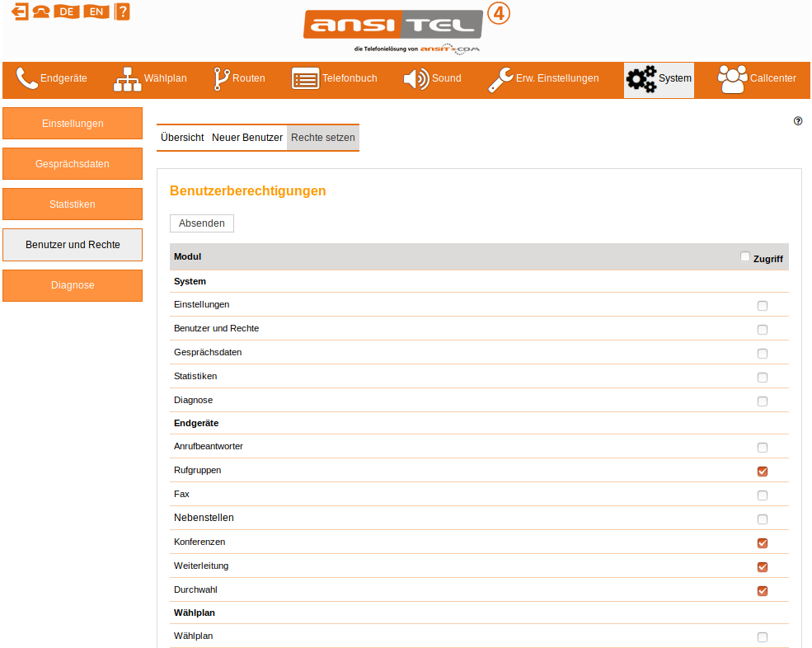Viewport: 812px width, 648px height.
Task: Open Endgeräte via the phone handset icon
Action: (x=27, y=79)
